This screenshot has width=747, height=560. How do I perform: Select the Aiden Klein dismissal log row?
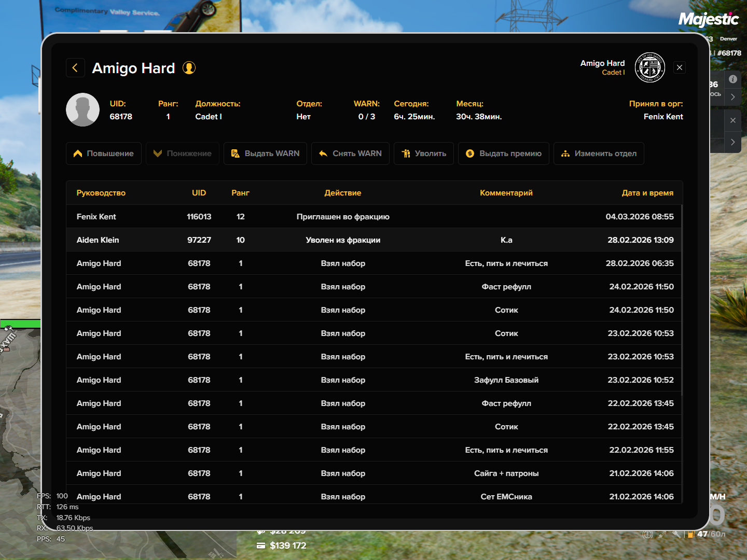tap(374, 240)
